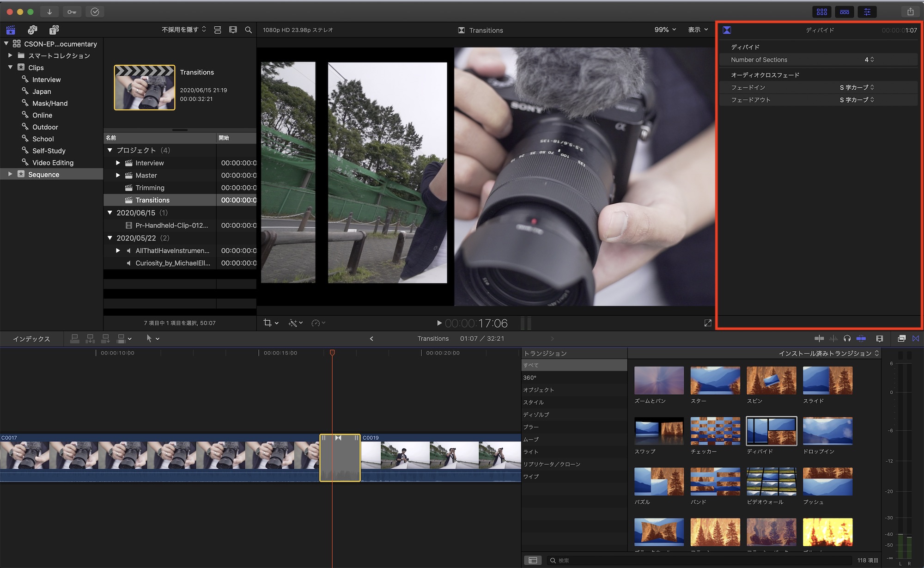
Task: Show the titles and generators sidebar
Action: click(x=54, y=30)
